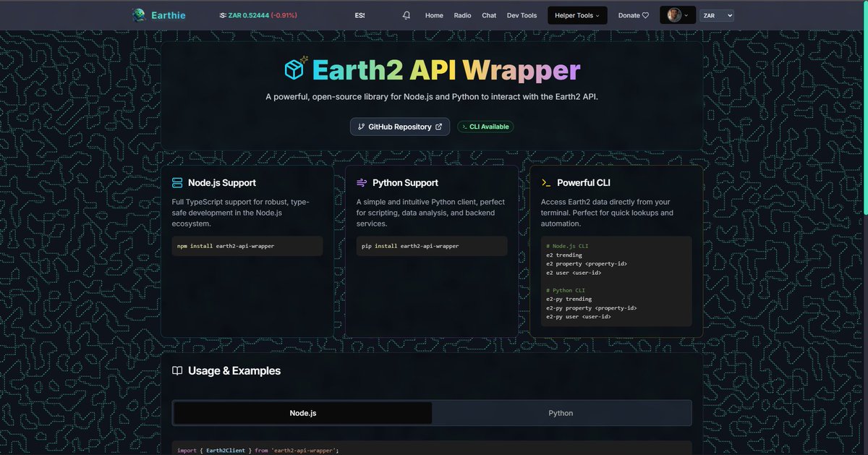Switch to the Python examples tab
Image resolution: width=868 pixels, height=455 pixels.
click(561, 413)
